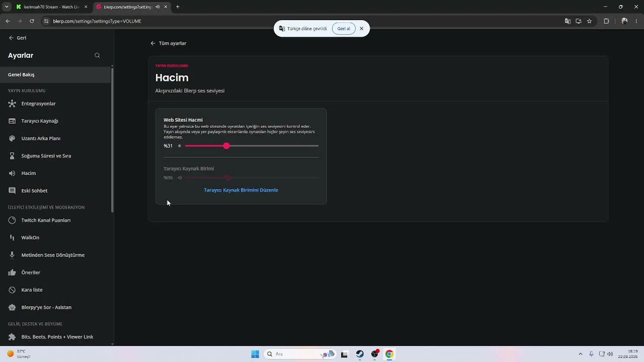Reload the page
Screen dimensions: 644x362
tap(32, 21)
